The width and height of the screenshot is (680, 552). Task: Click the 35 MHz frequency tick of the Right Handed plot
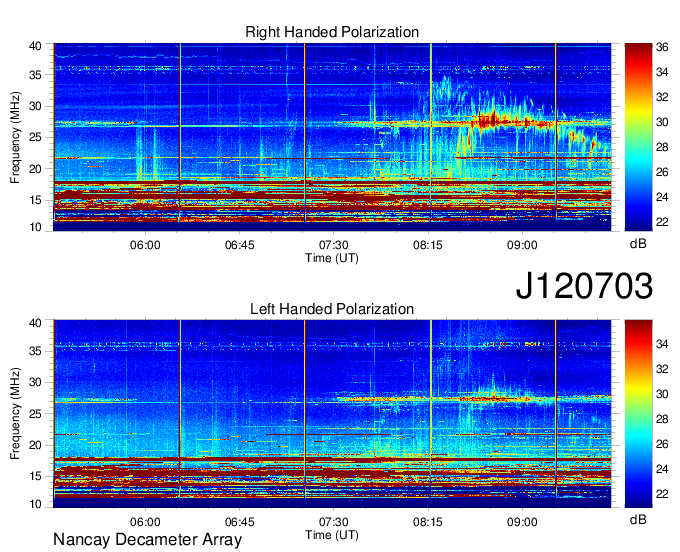(x=35, y=75)
